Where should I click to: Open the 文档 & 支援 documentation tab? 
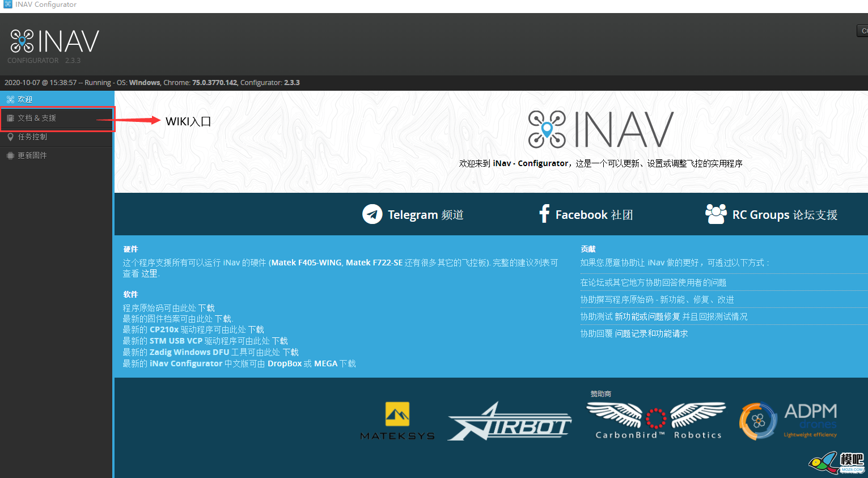tap(57, 118)
